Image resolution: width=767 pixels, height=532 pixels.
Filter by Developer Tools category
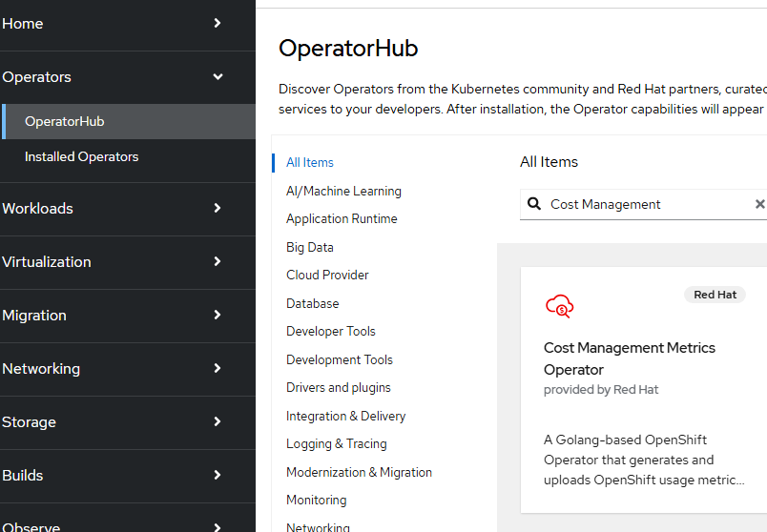[331, 331]
